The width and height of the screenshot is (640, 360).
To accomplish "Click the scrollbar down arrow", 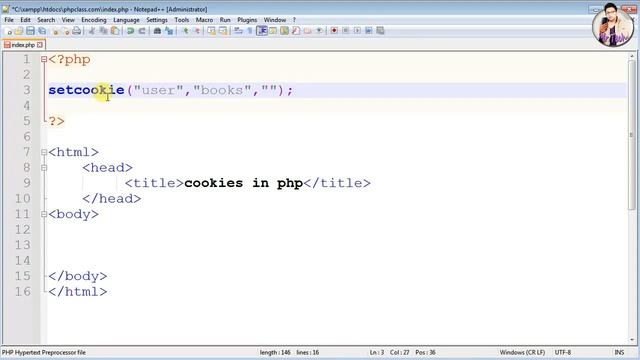I will 631,340.
